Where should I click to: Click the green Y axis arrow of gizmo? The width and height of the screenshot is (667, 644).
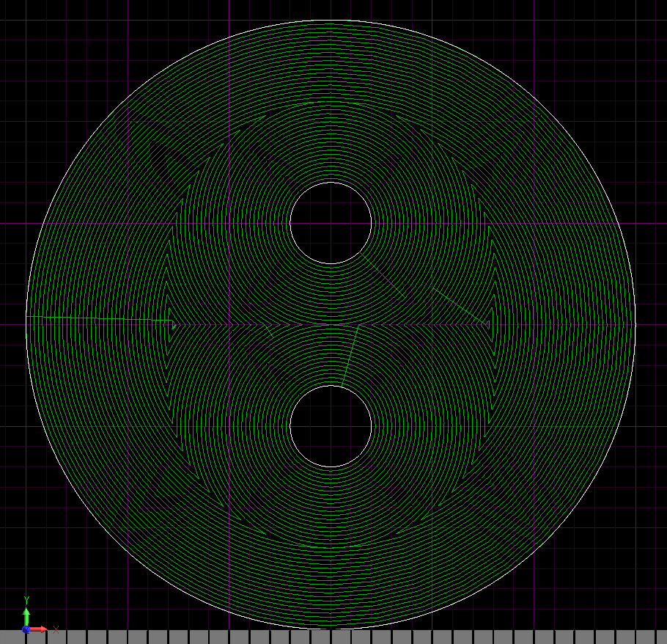(x=26, y=617)
